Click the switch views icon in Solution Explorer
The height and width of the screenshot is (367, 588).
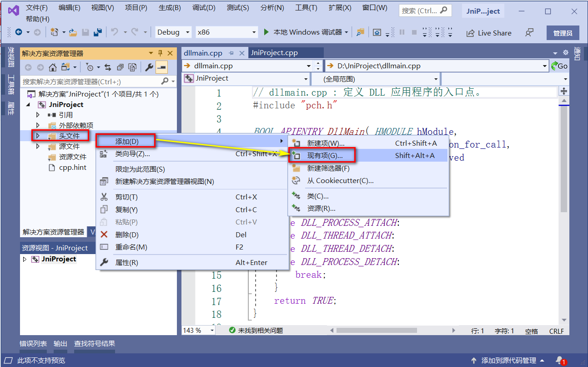click(65, 67)
